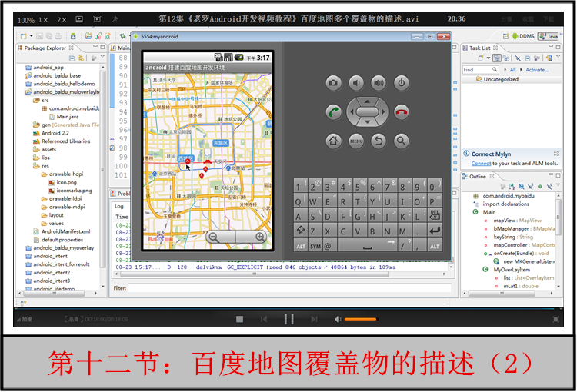Image resolution: width=577 pixels, height=392 pixels.
Task: Click the emulator search button
Action: pyautogui.click(x=401, y=141)
